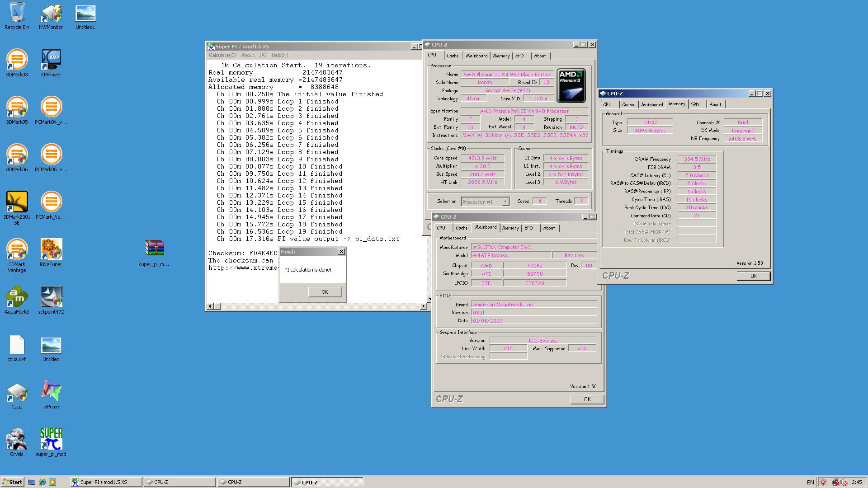Image resolution: width=868 pixels, height=488 pixels.
Task: Click the third (active) CPU-Z taskbar button
Action: pyautogui.click(x=327, y=482)
